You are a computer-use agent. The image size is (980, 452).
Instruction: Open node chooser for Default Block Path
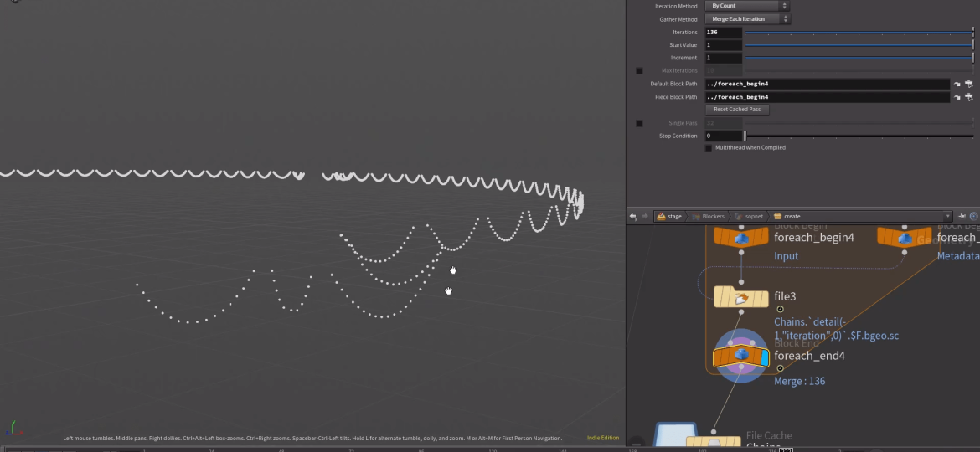pos(969,84)
